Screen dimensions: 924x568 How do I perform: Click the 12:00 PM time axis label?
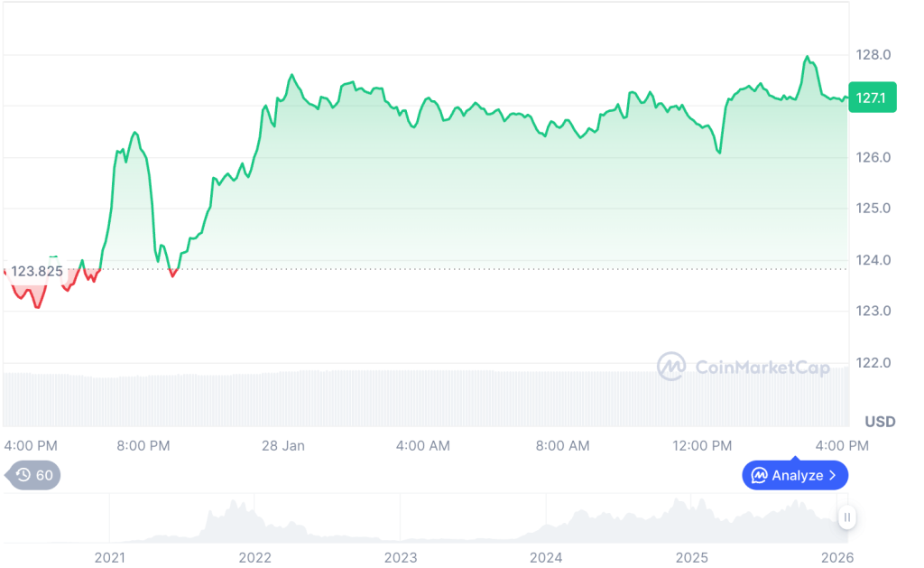coord(703,446)
